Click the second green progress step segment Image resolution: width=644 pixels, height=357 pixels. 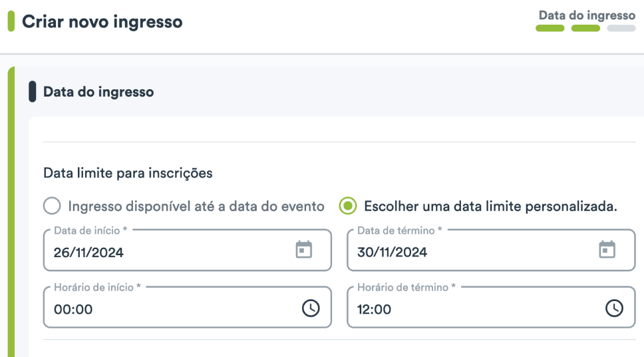585,29
